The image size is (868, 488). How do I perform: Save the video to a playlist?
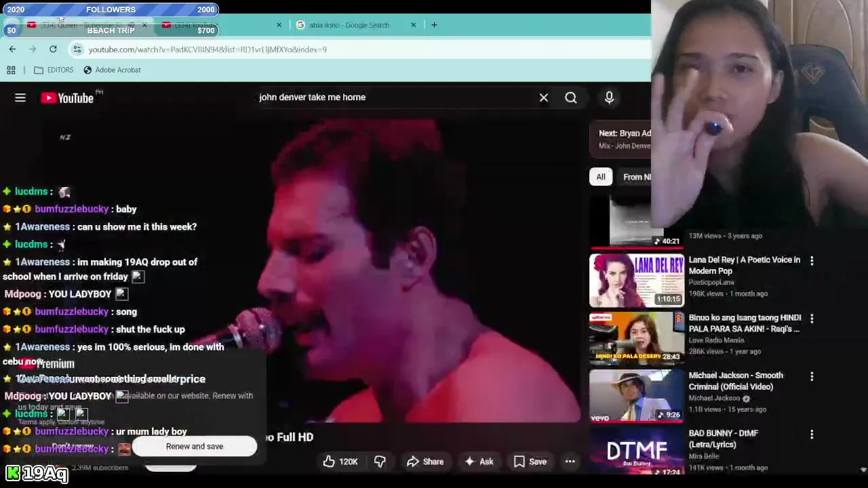click(x=530, y=462)
